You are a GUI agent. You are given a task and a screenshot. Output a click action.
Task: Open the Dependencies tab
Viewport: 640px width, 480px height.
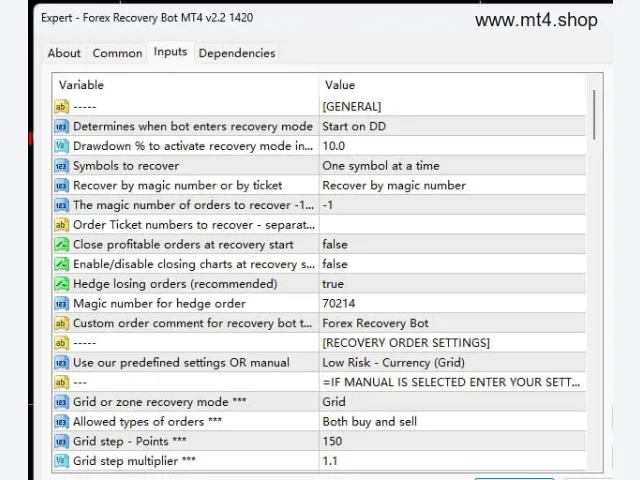click(237, 53)
